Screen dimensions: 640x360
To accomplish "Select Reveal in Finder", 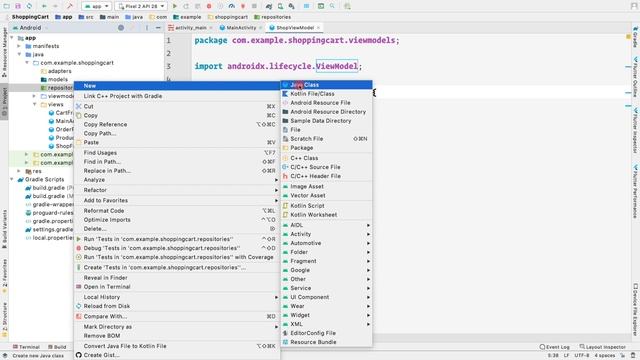I will point(177,278).
